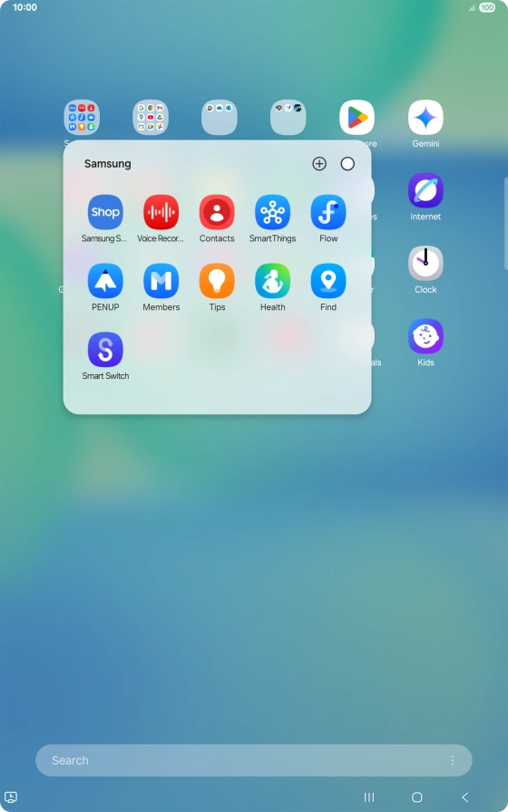Open the Google apps folder
This screenshot has height=812, width=508.
click(151, 118)
